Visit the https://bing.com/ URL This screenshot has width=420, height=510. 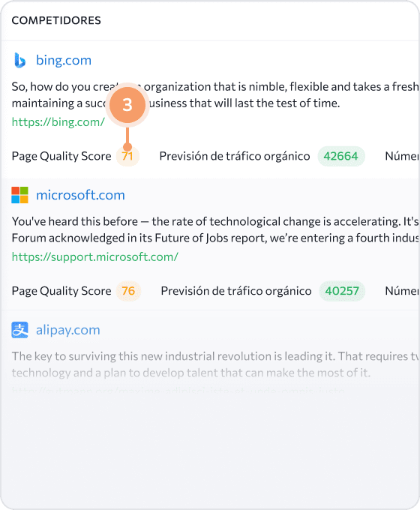click(58, 122)
